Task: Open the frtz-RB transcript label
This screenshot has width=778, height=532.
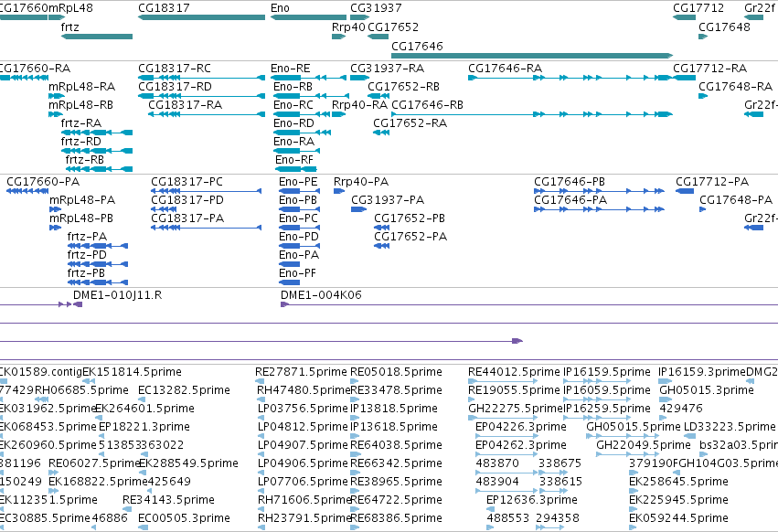Action: click(84, 160)
